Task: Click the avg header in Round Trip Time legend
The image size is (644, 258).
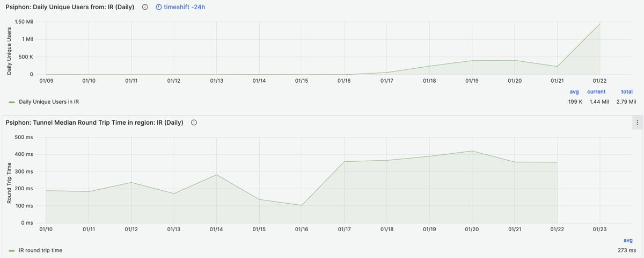Action: click(628, 240)
